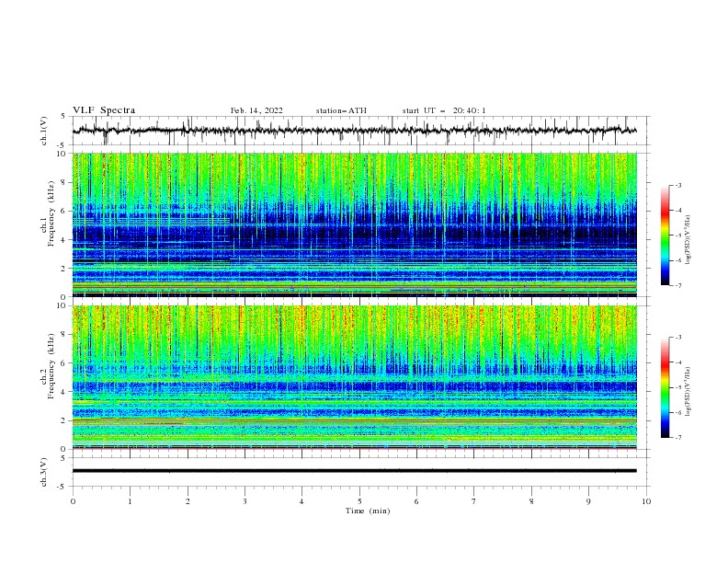Click time axis tick label "2"

point(188,501)
